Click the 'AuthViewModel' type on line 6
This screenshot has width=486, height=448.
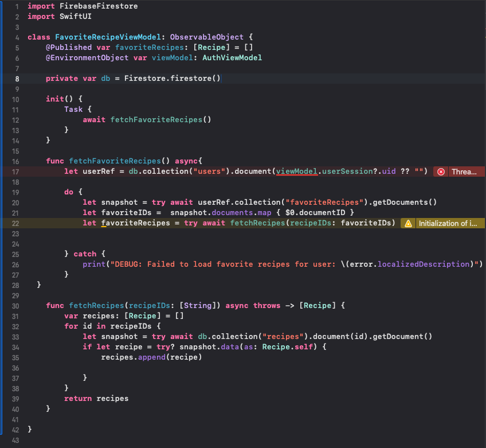point(232,58)
